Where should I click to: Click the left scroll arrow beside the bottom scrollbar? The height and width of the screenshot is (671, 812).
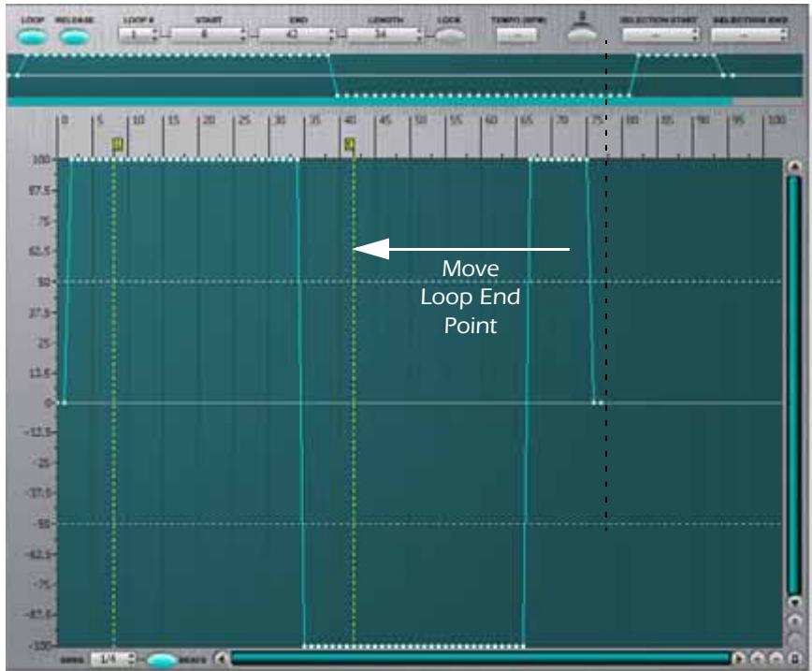click(220, 658)
